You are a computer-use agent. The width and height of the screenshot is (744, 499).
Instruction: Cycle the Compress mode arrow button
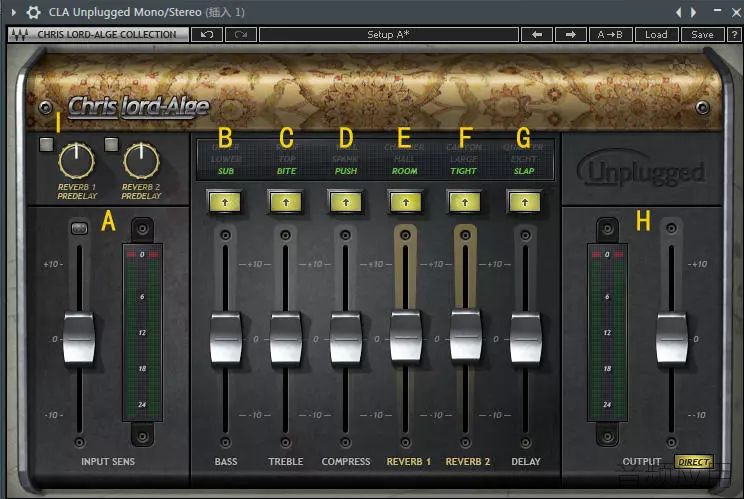click(345, 203)
